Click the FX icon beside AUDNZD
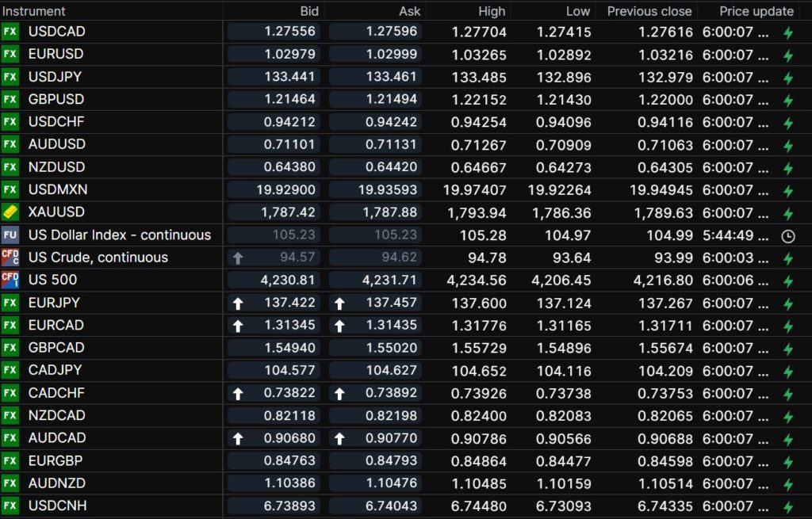Screen dimensions: 812x519 coord(10,483)
